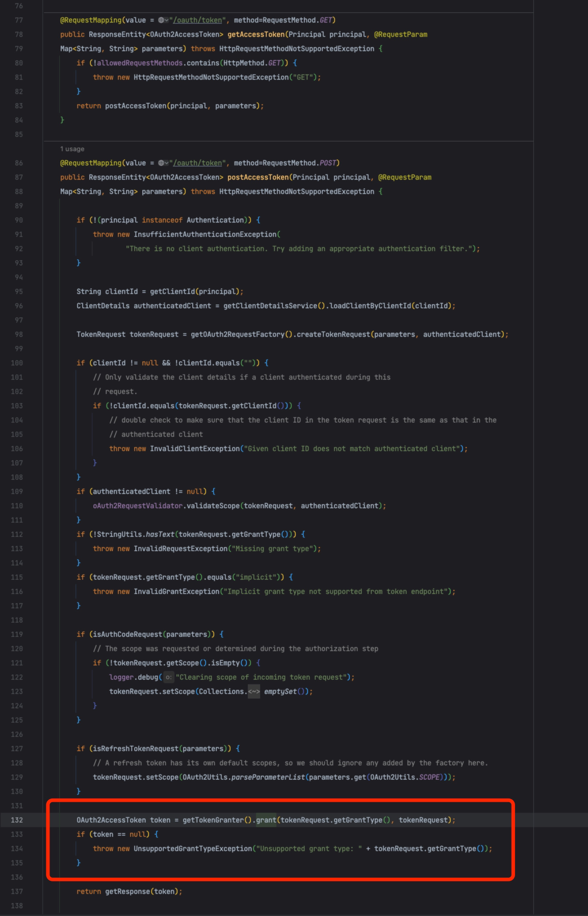
Task: Open the "1 usage" hint above postAccessToken
Action: [x=72, y=149]
